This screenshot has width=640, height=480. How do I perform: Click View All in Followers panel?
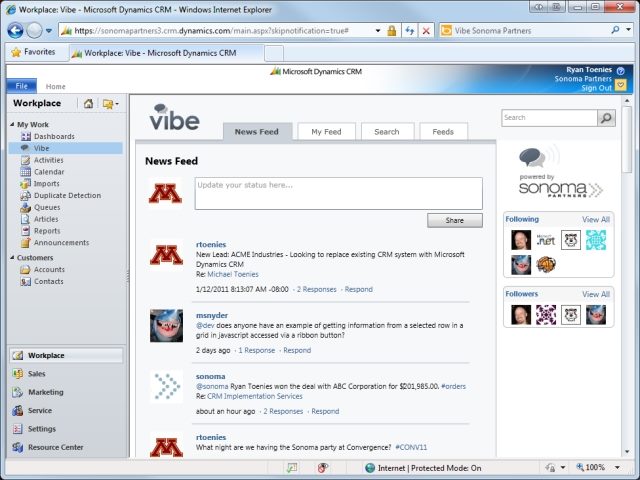(x=596, y=294)
